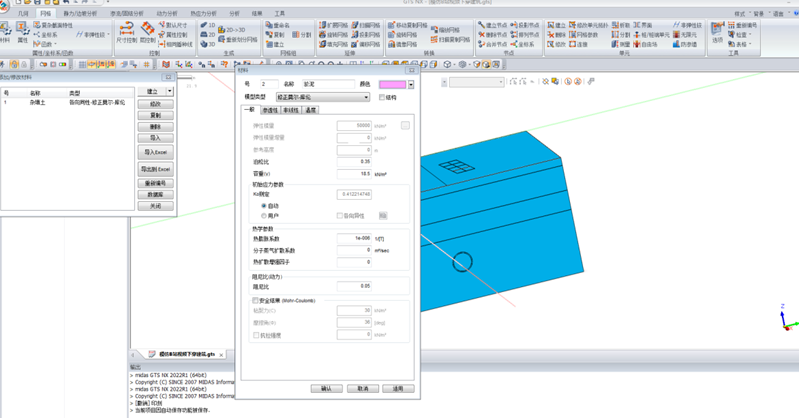The image size is (799, 418).
Task: Click Create element (建立) in element group
Action: [x=556, y=25]
